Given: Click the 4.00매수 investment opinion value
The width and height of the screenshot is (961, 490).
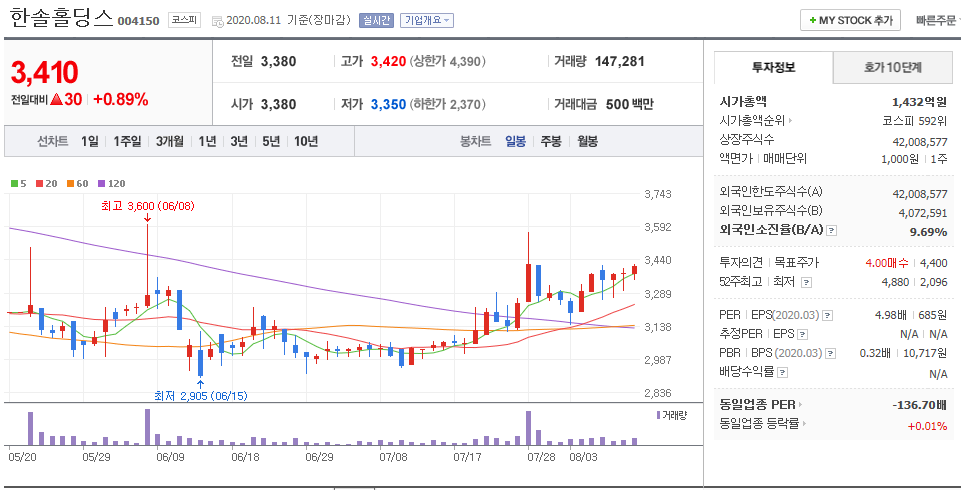Looking at the screenshot, I should (x=887, y=263).
